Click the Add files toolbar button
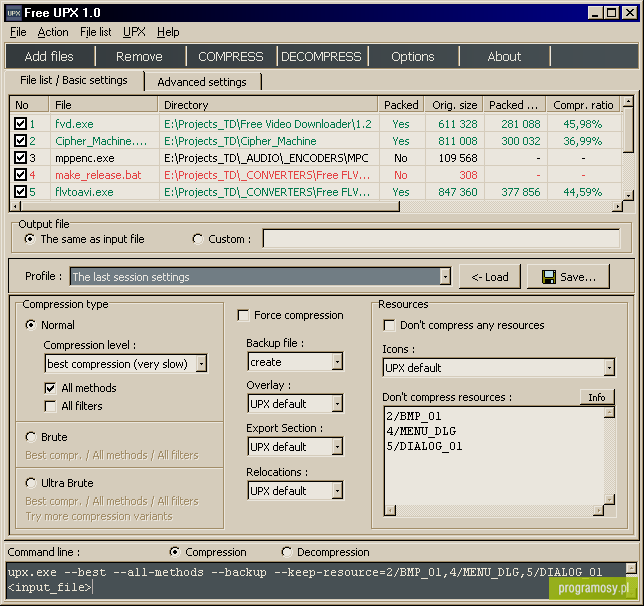The image size is (644, 606). click(x=49, y=56)
